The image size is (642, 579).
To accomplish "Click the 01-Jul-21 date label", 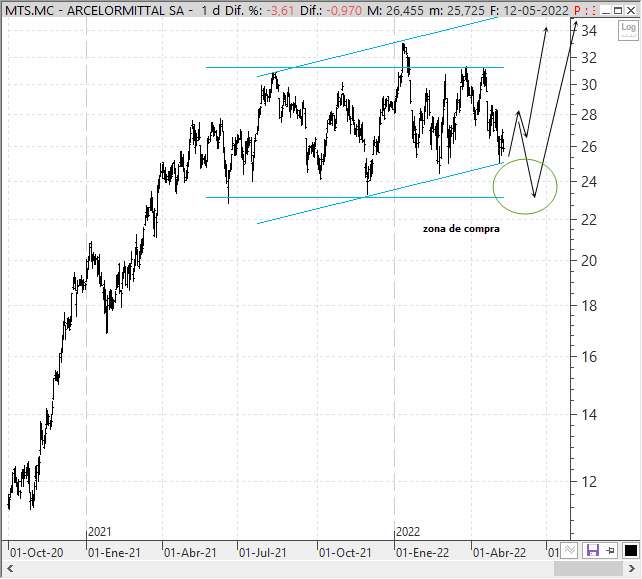I will pyautogui.click(x=263, y=553).
